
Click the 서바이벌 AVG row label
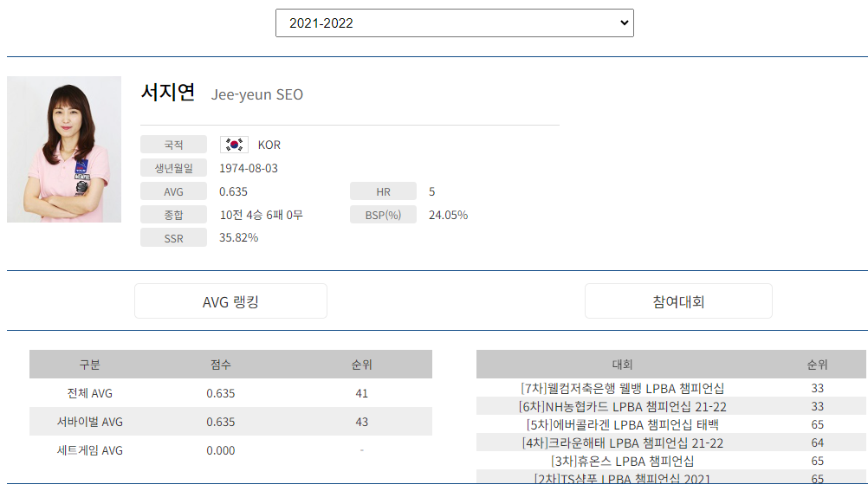(90, 422)
